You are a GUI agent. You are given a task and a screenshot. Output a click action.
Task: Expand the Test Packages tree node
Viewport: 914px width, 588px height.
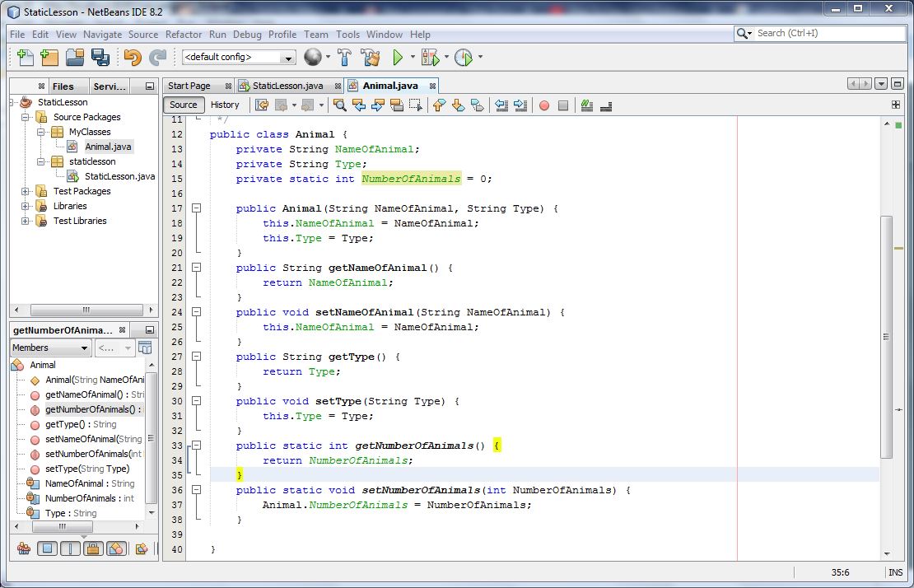pos(25,191)
